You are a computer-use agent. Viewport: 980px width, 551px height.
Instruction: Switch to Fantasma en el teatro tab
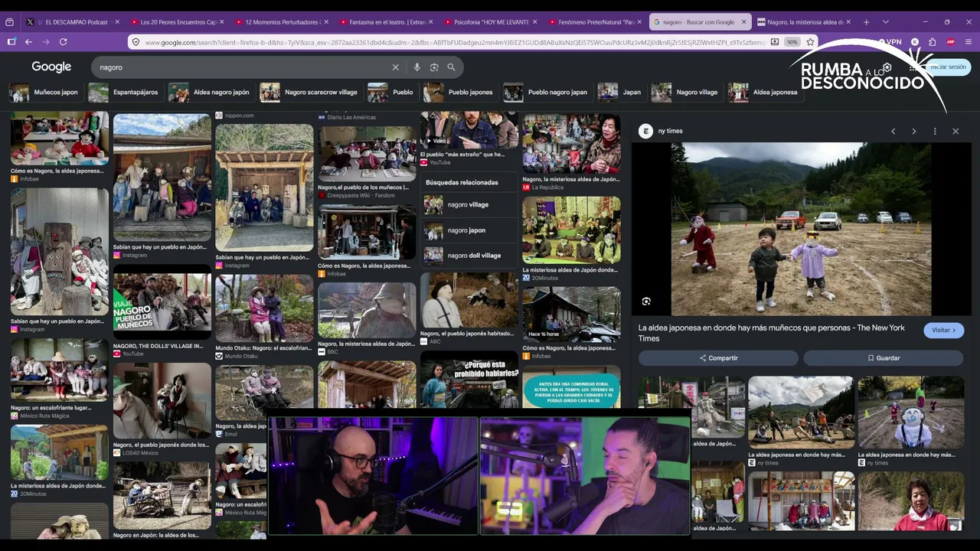385,22
